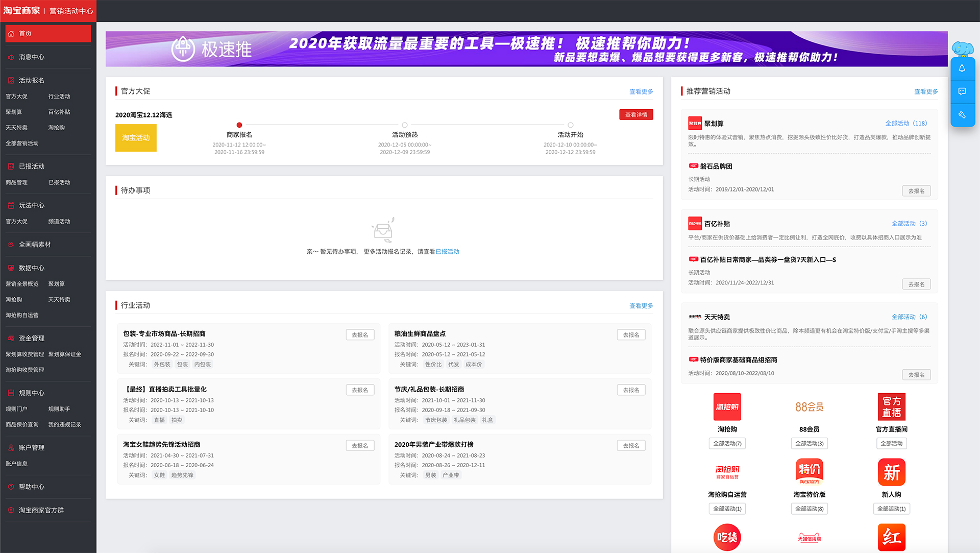Click the 全画幅素材 icon

coord(11,245)
